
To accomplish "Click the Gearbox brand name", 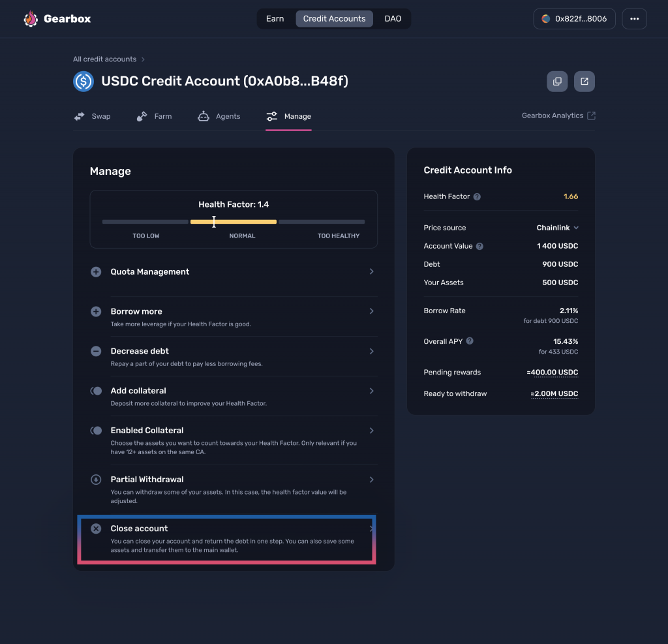I will pos(67,19).
